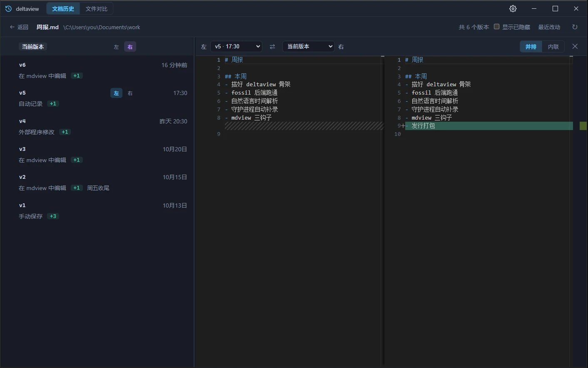This screenshot has height=368, width=588.
Task: Switch diff to 并排 view
Action: [x=531, y=47]
